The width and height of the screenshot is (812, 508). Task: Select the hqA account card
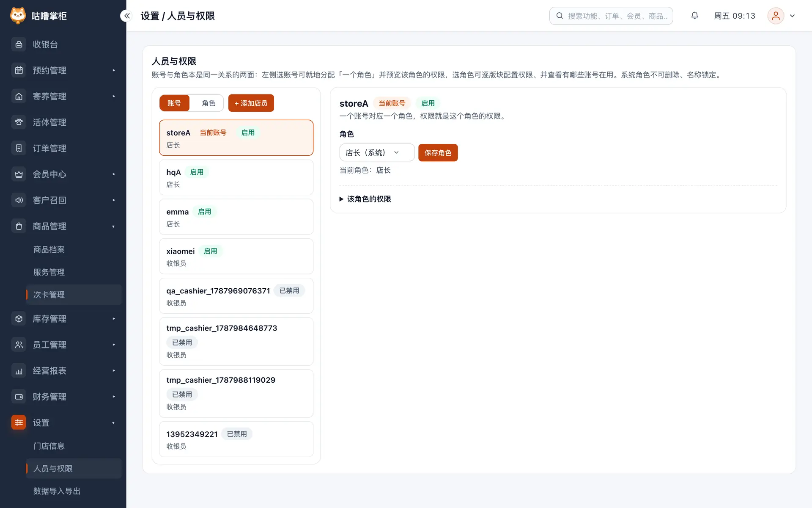[x=236, y=177]
